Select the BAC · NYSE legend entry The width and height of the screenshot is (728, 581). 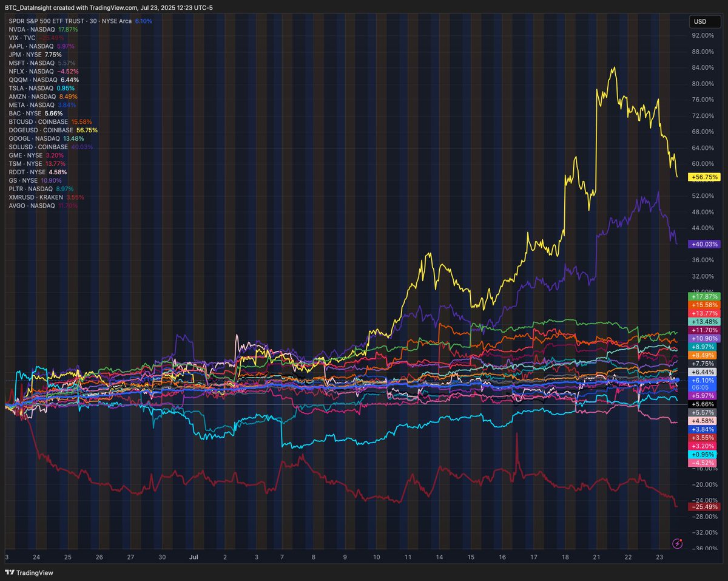pos(35,114)
